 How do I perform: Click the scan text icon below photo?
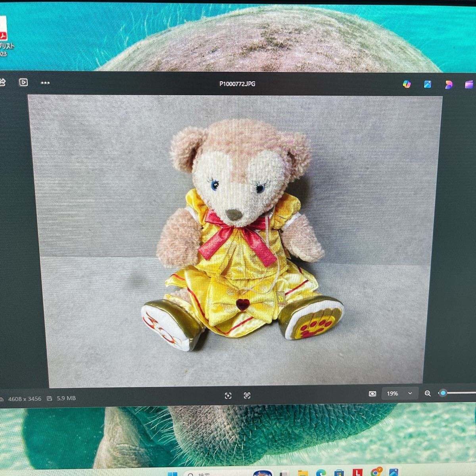pos(247,395)
